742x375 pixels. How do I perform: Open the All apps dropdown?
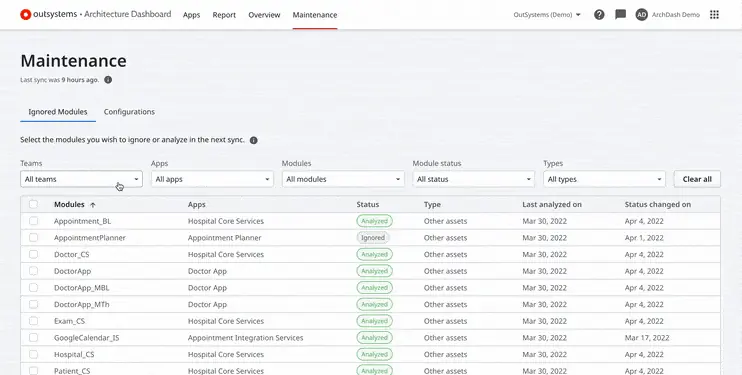(212, 179)
